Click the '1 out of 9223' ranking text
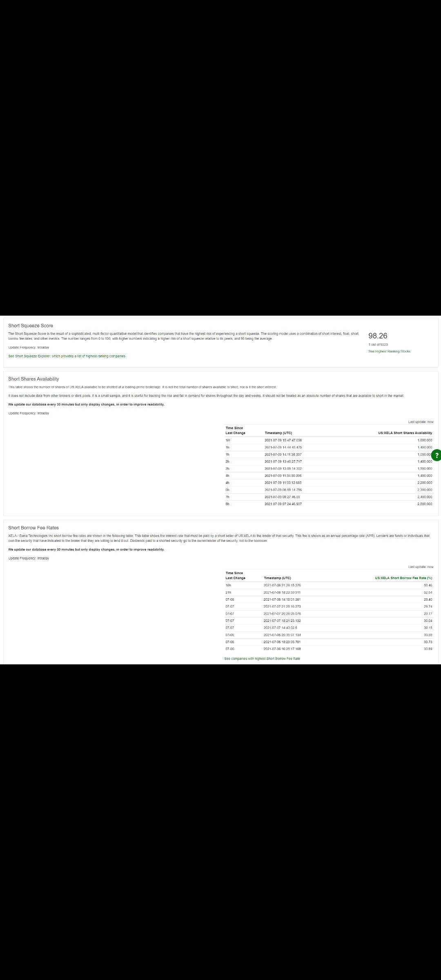 378,345
